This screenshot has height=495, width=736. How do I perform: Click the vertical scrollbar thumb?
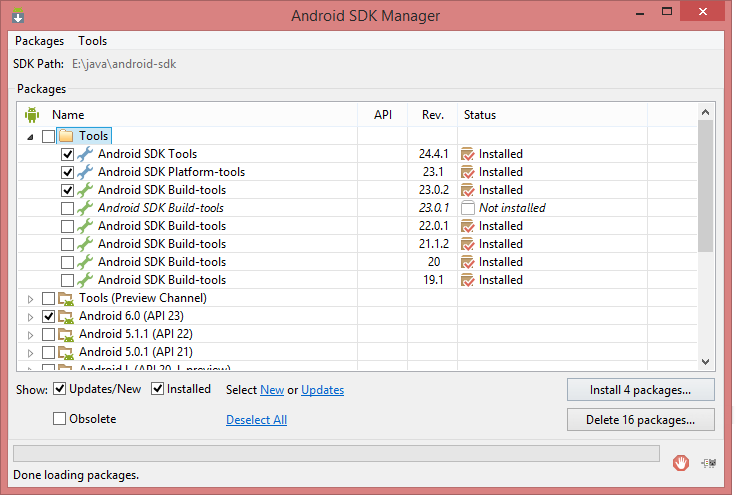coord(705,186)
